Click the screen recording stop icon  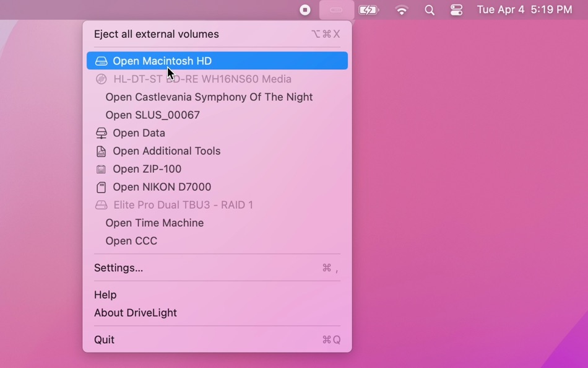[x=305, y=10]
